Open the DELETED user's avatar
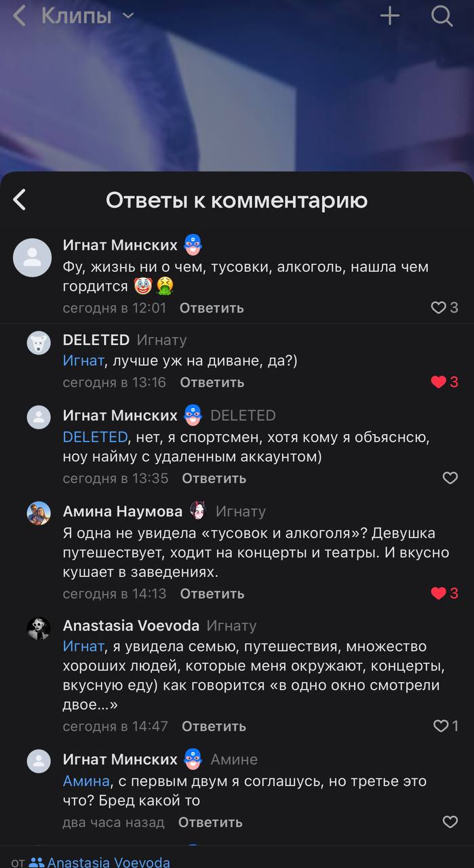 39,342
